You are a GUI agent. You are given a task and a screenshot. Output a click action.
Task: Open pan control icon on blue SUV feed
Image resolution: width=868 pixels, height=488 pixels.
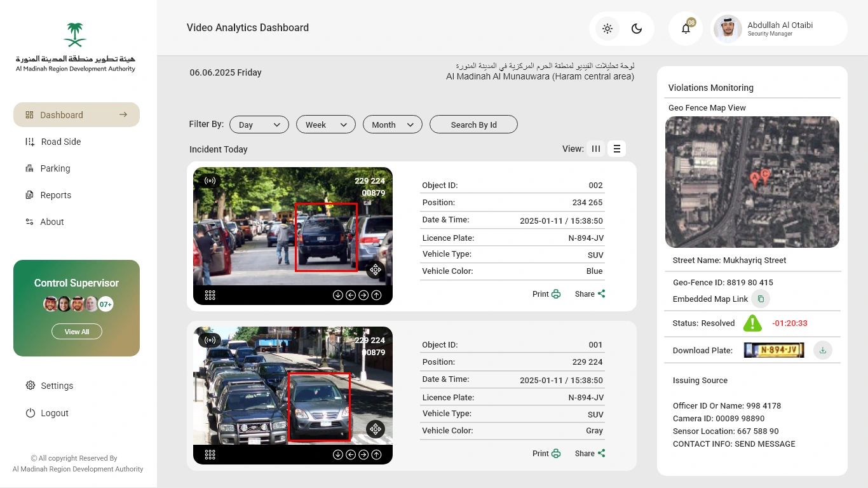376,269
